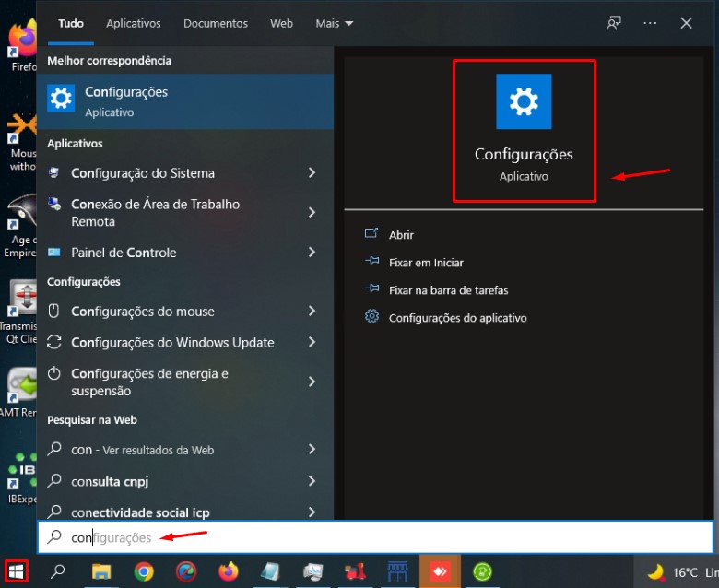Open the notebook-shaped taskbar icon
The height and width of the screenshot is (588, 719).
pyautogui.click(x=270, y=571)
